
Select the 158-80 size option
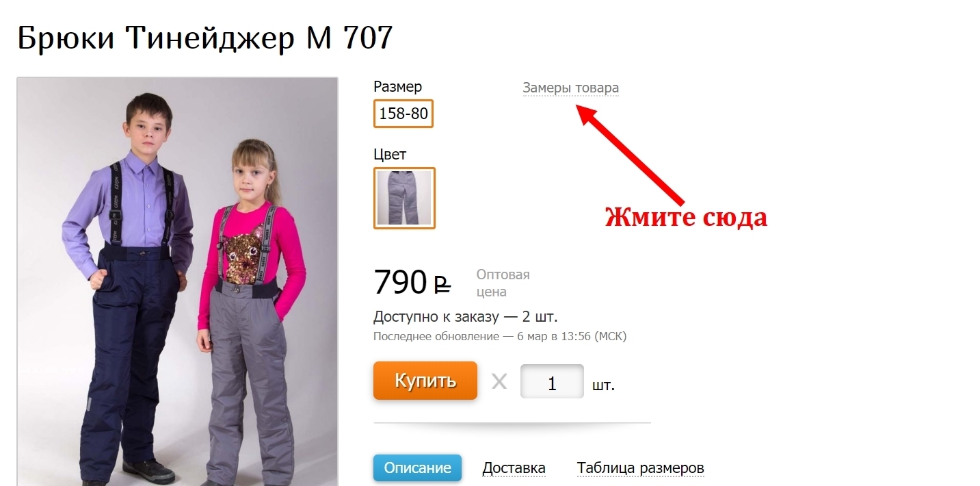(403, 114)
